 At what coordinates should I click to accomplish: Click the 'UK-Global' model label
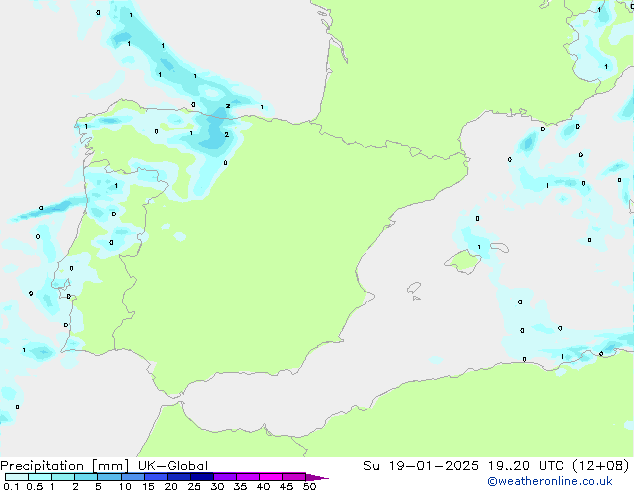point(173,466)
